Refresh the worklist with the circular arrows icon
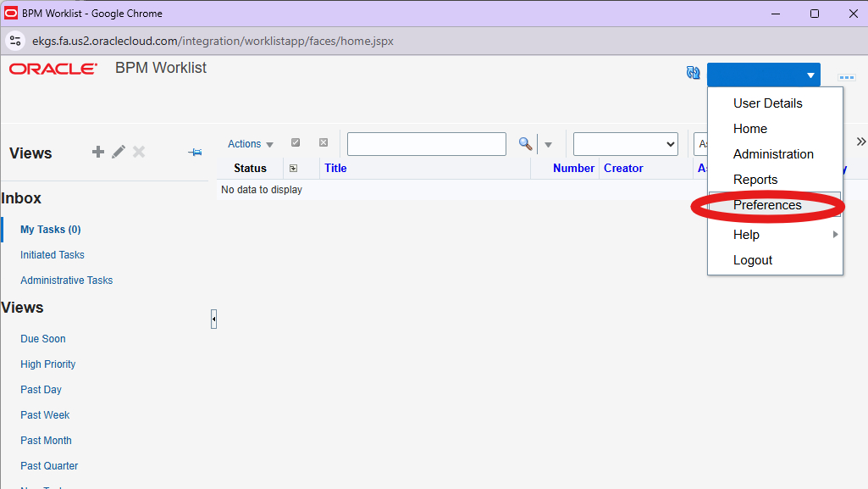 click(x=693, y=73)
